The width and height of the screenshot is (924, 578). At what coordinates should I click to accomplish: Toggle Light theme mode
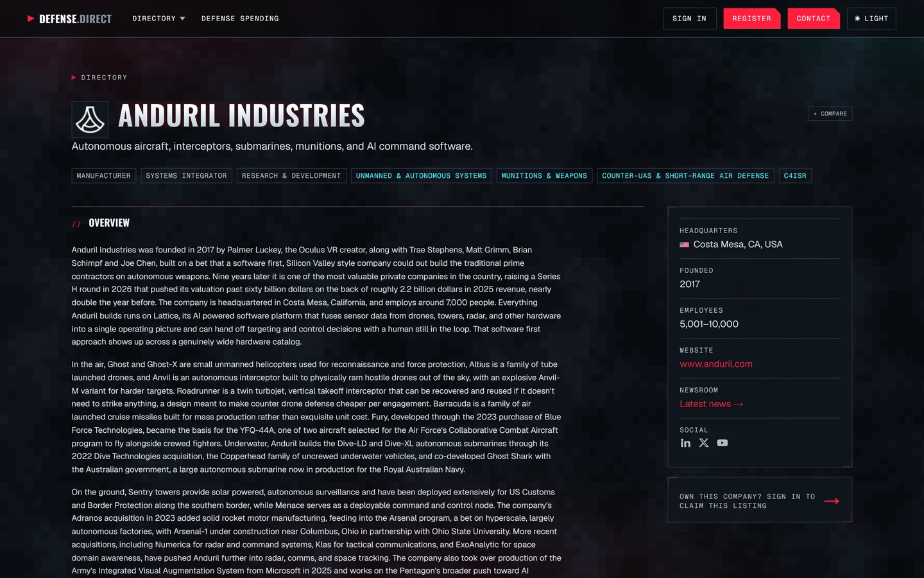871,19
